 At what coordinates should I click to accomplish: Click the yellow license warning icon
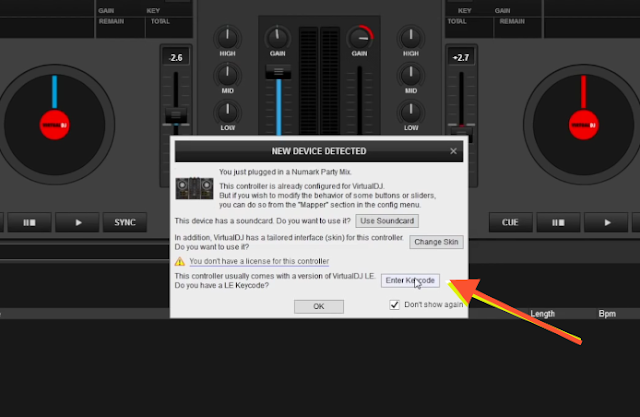coord(180,262)
